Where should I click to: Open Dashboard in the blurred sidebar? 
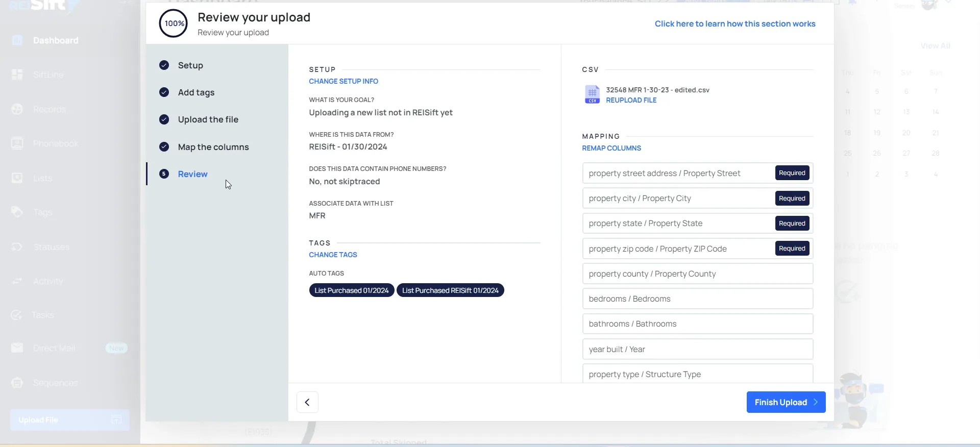pos(56,40)
